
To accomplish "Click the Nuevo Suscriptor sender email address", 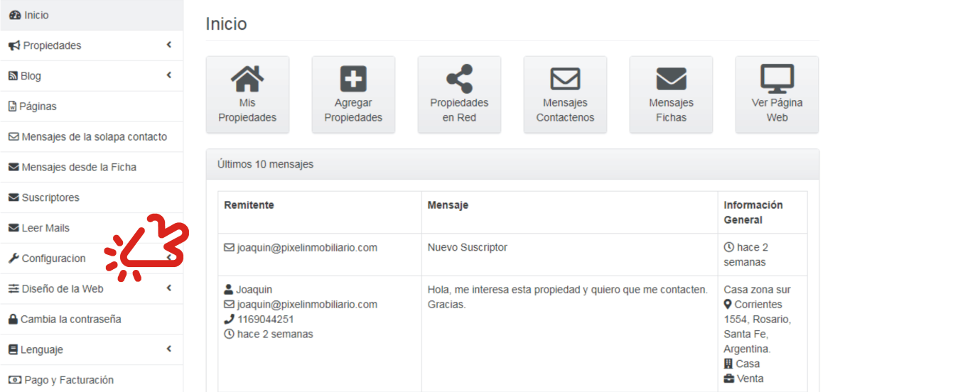I will coord(307,248).
